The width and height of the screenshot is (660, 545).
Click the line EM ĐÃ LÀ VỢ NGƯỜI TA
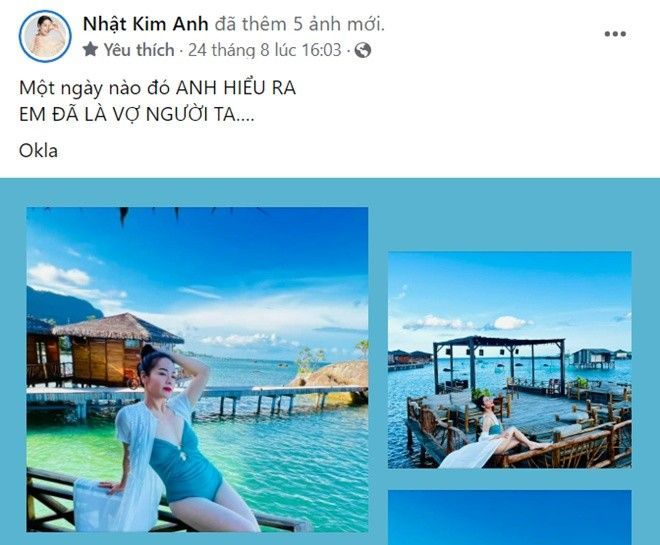coord(137,114)
